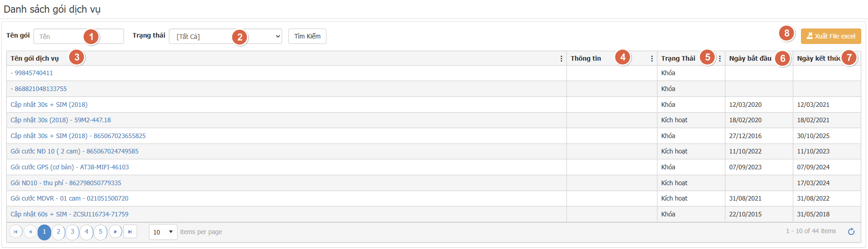Open the Cập nhật 30s + SIM (2018) link

pyautogui.click(x=49, y=105)
